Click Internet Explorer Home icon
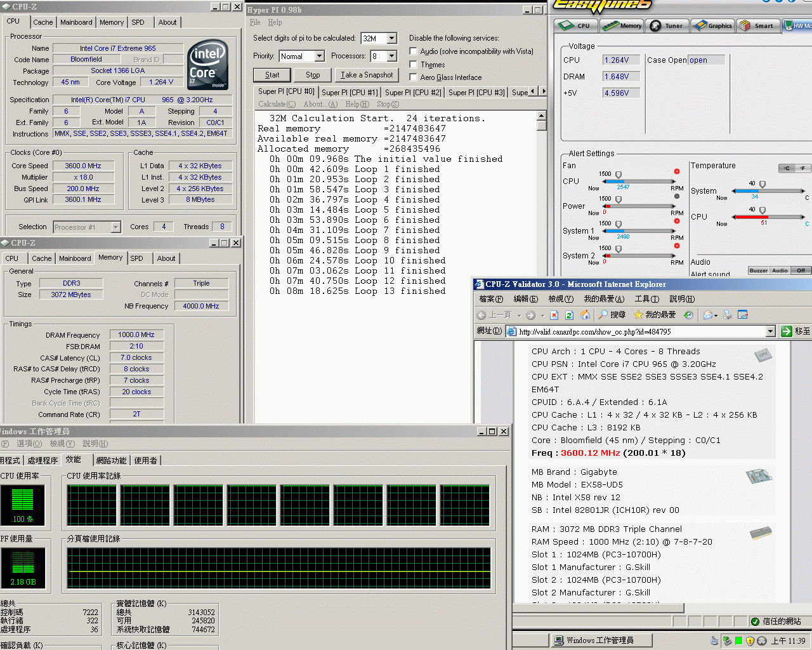Viewport: 812px width, 650px height. [x=585, y=315]
